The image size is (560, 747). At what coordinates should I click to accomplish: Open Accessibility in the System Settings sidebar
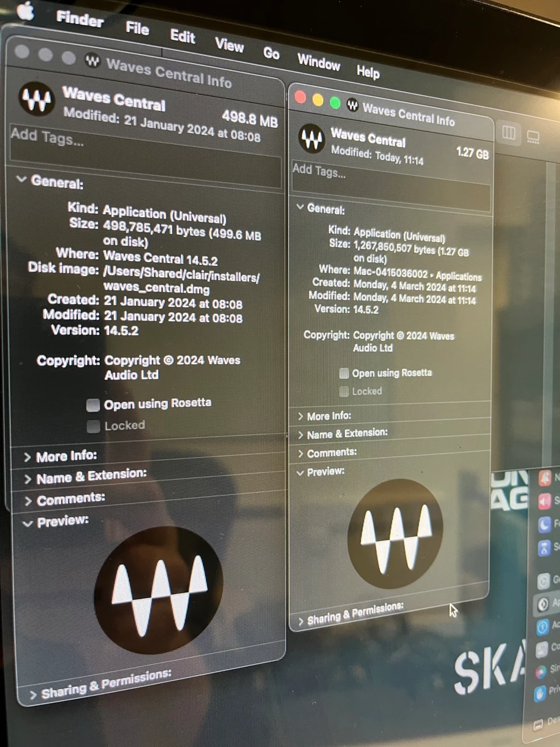pos(542,626)
